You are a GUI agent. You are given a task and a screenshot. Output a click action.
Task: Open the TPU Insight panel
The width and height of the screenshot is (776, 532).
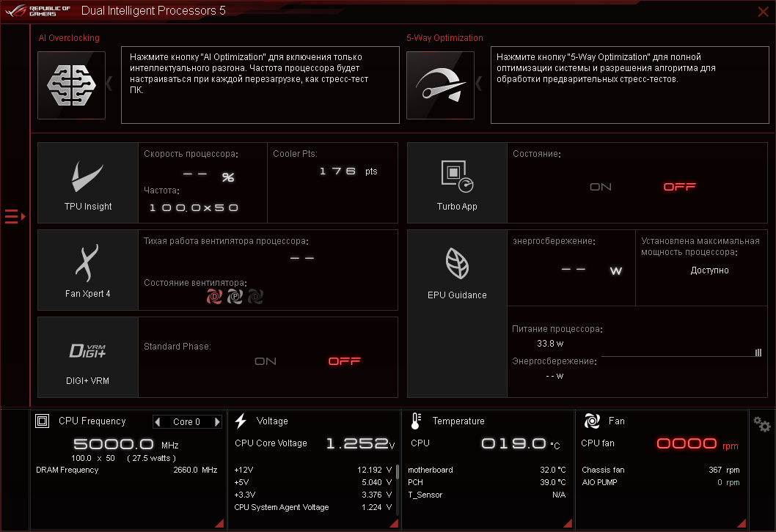88,183
